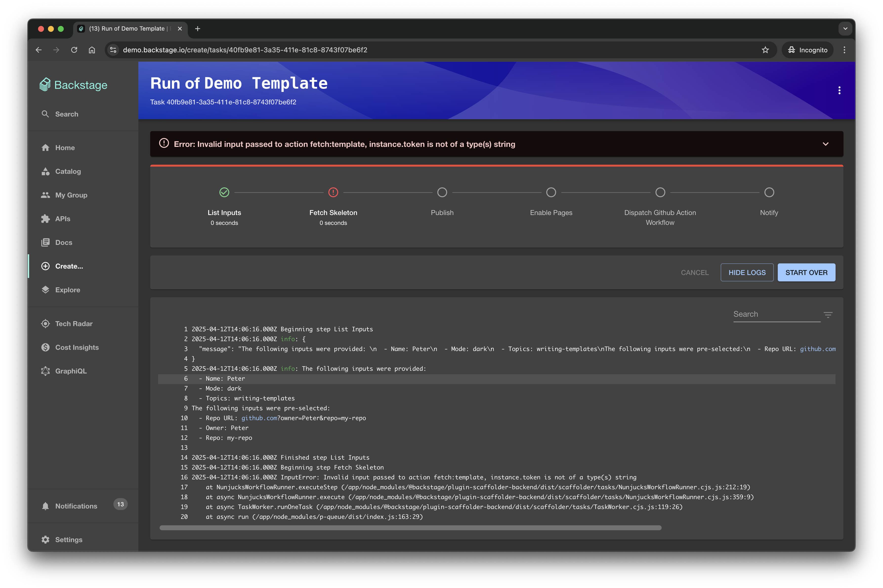This screenshot has height=588, width=883.
Task: Open the Tech Radar sidebar icon
Action: (x=45, y=324)
